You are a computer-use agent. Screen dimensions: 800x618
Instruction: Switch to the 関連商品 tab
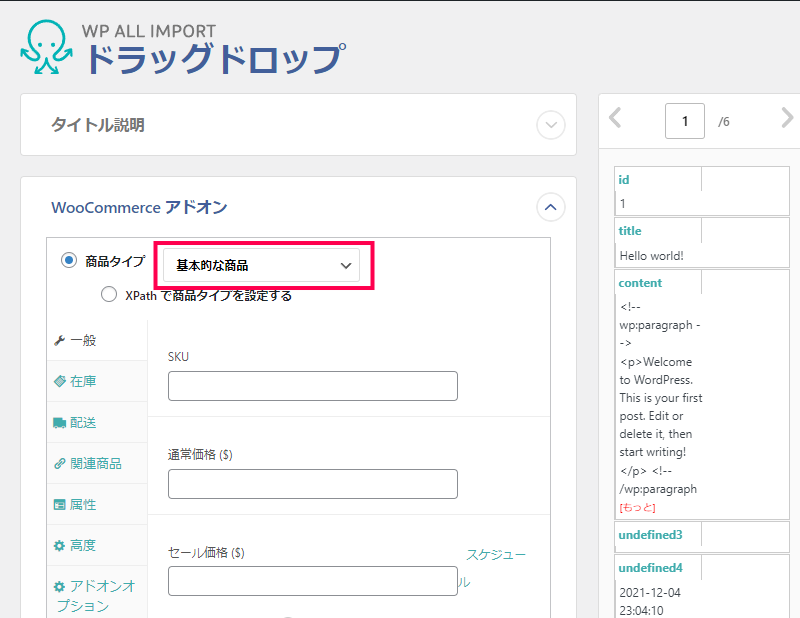97,463
